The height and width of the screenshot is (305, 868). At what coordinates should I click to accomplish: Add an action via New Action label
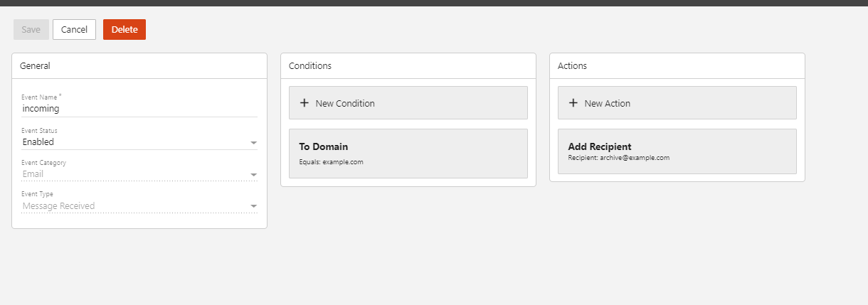tap(608, 103)
